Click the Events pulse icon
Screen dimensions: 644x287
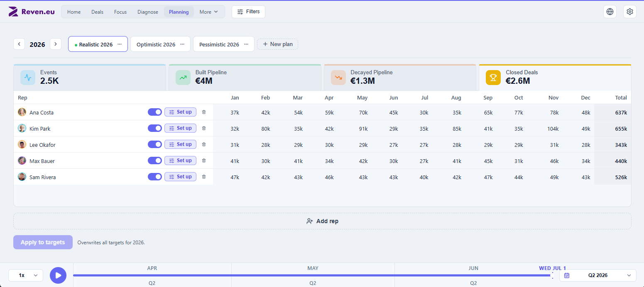[28, 78]
